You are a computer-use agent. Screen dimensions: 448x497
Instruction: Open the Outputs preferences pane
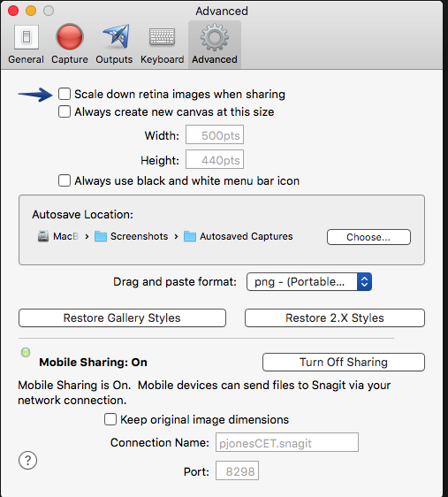(114, 43)
